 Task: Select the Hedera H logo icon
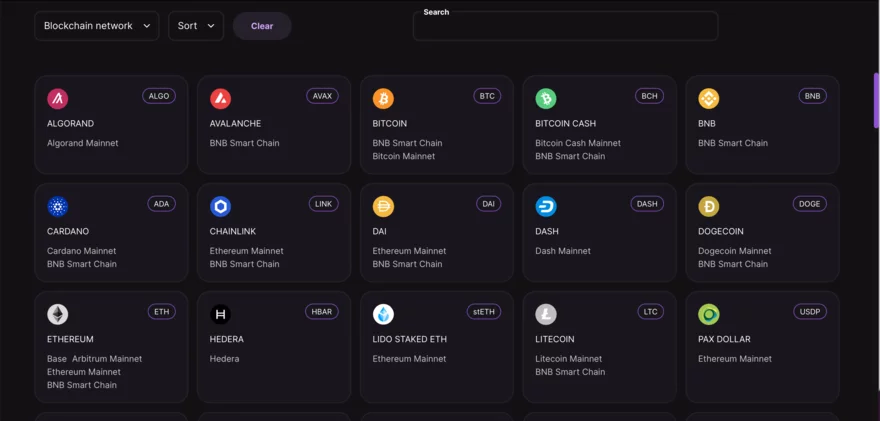[x=221, y=314]
